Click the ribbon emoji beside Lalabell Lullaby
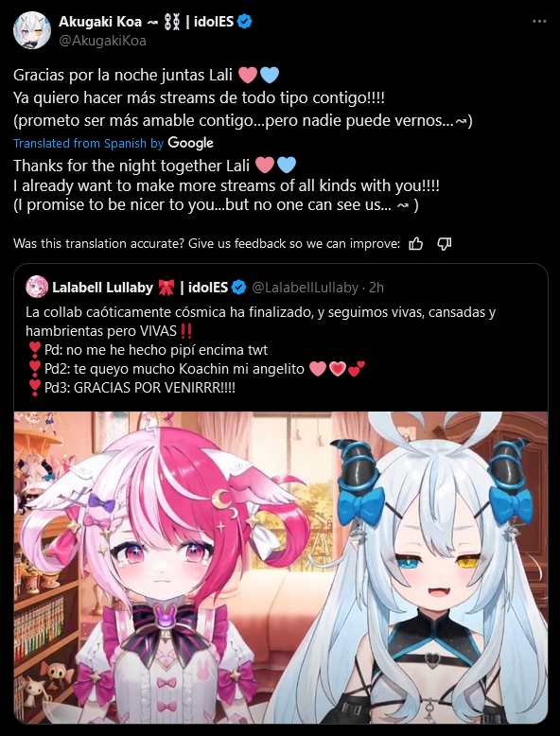This screenshot has height=736, width=560. (x=166, y=288)
